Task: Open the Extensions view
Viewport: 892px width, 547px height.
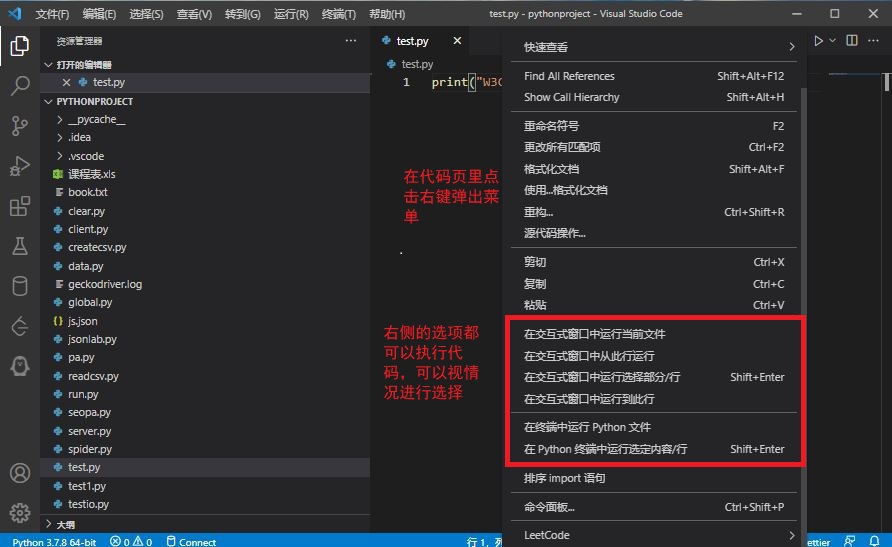Action: [x=19, y=206]
